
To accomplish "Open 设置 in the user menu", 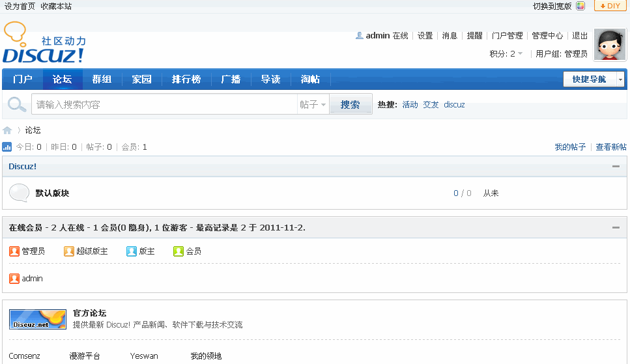I will point(425,36).
